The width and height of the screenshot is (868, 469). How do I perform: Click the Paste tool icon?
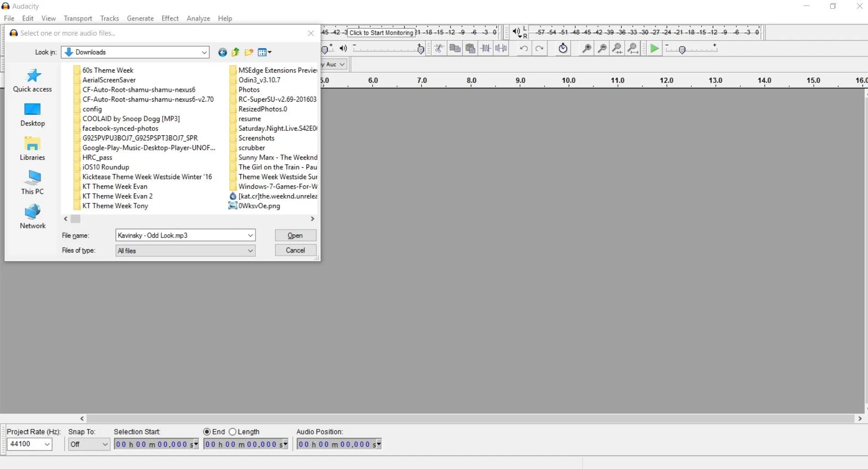[x=470, y=48]
